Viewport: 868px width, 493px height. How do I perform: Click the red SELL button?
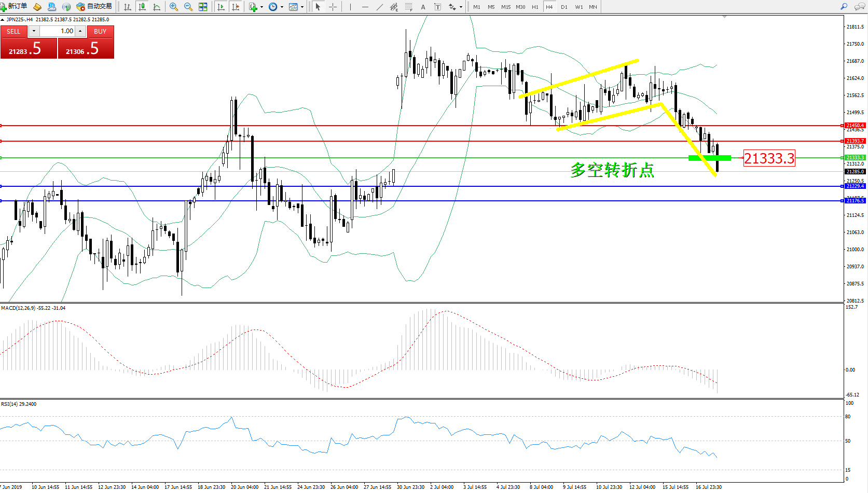pos(13,31)
